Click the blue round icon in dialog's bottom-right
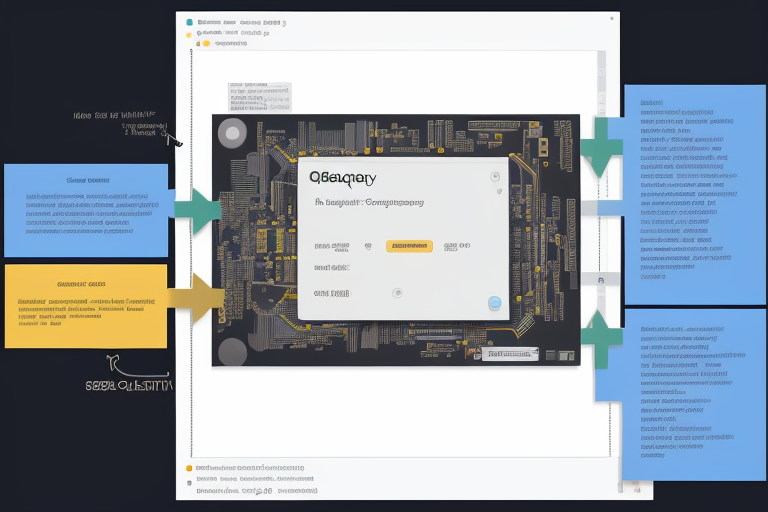 coord(494,303)
